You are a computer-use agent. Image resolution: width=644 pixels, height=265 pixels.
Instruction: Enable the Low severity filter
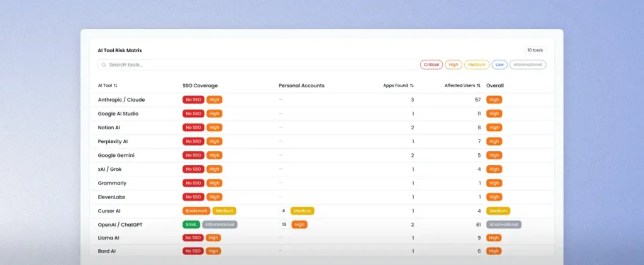[499, 65]
